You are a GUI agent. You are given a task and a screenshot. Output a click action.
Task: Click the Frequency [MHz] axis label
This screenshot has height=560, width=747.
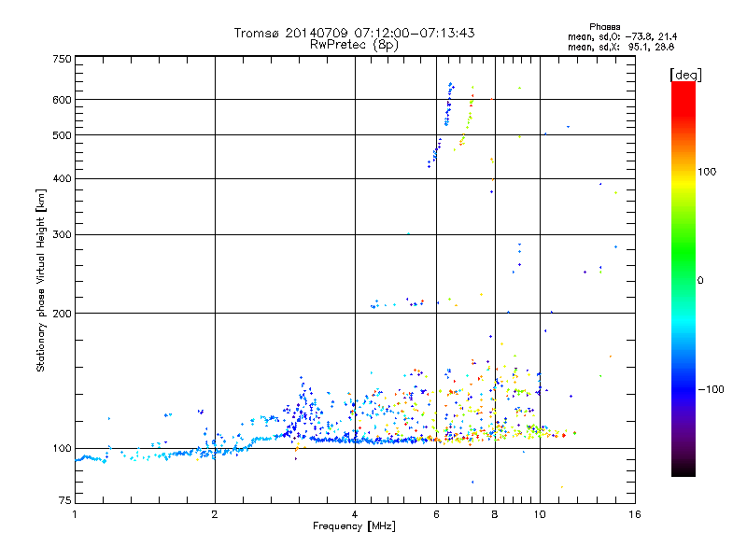tap(354, 527)
